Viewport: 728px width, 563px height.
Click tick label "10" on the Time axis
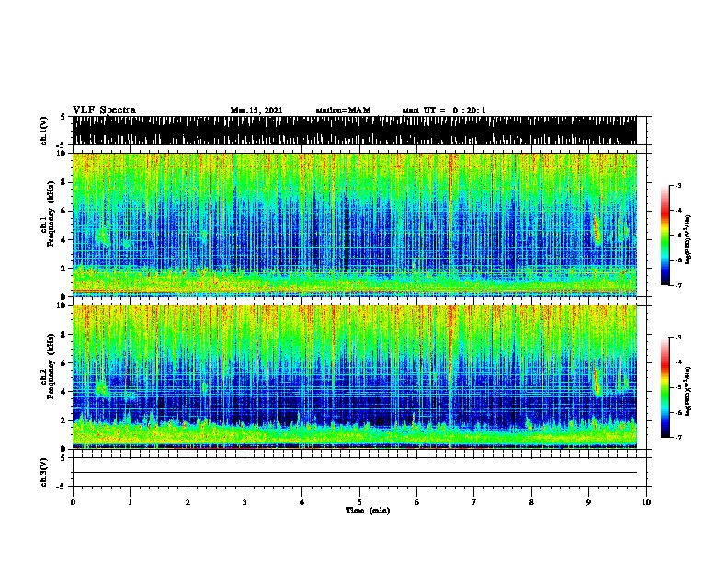coord(646,502)
